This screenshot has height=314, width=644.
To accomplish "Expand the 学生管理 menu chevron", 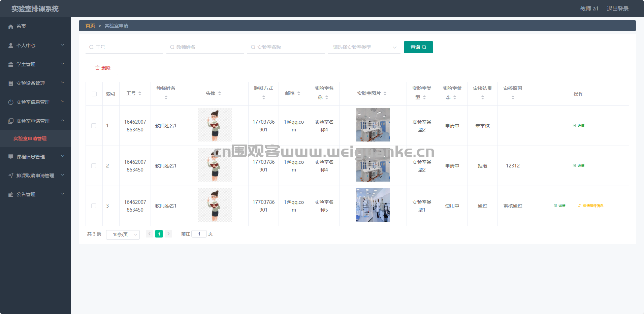I will point(63,64).
